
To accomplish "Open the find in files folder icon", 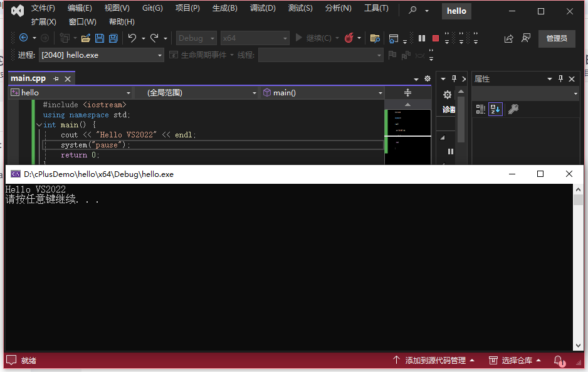I will click(375, 38).
